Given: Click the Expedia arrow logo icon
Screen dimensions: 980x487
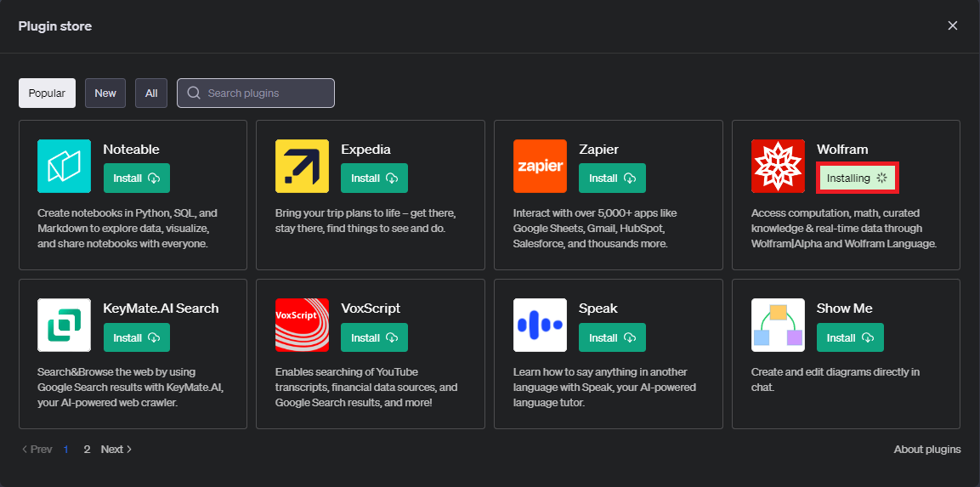Looking at the screenshot, I should pyautogui.click(x=302, y=166).
